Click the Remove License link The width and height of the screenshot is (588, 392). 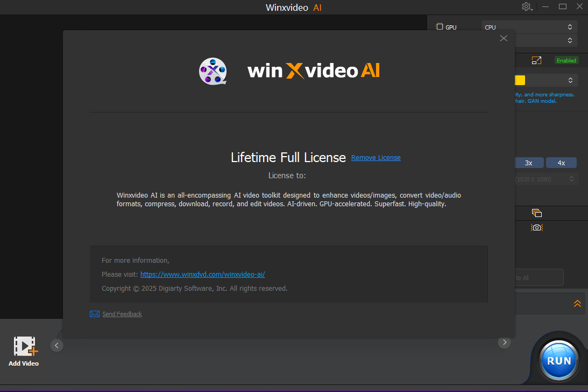[x=376, y=158]
